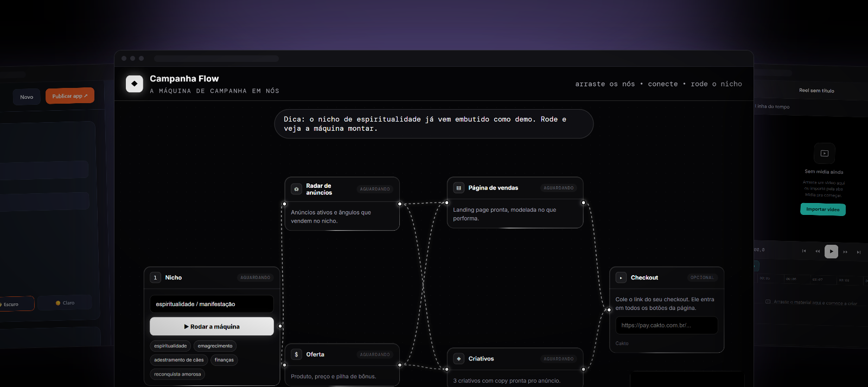The height and width of the screenshot is (387, 868).
Task: Click the niche input field with espiritualidade / manifestação
Action: coord(212,304)
